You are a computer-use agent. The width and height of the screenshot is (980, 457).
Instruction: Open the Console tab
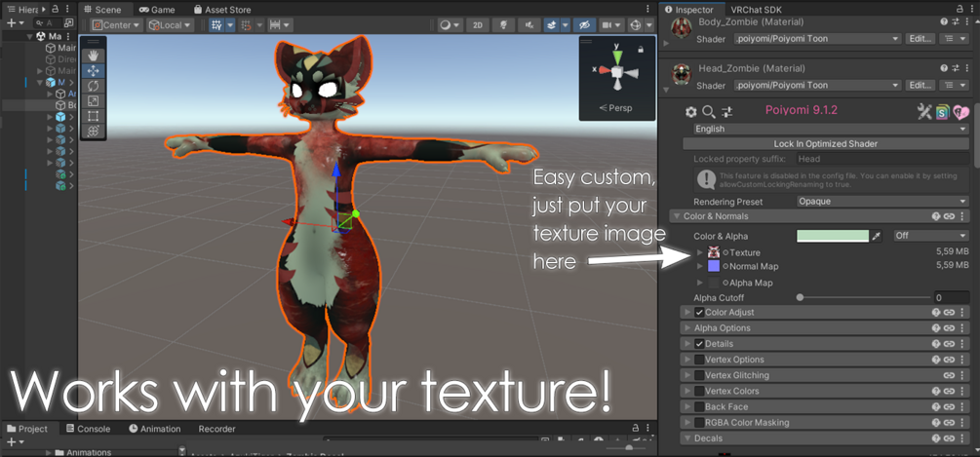88,429
